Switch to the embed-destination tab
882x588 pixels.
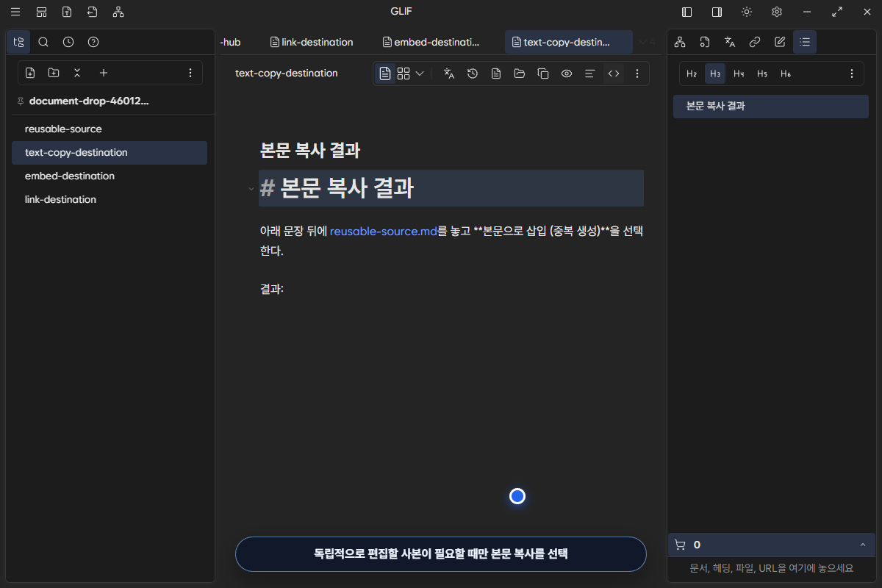pos(431,42)
